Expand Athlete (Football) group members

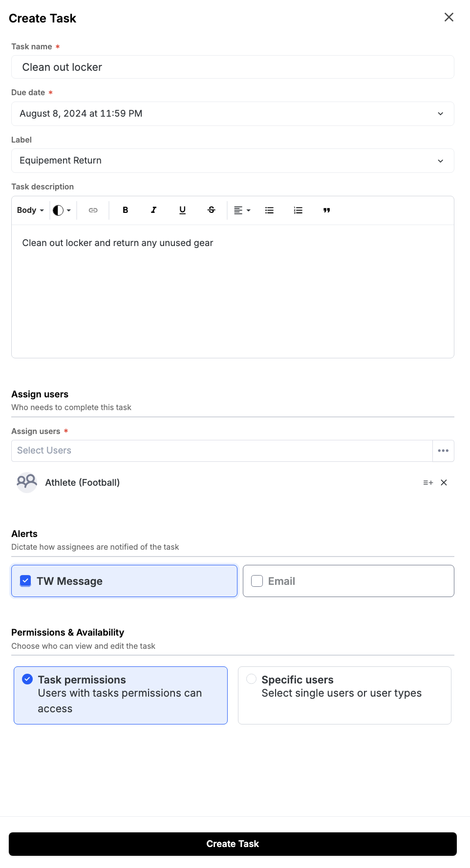click(x=428, y=483)
